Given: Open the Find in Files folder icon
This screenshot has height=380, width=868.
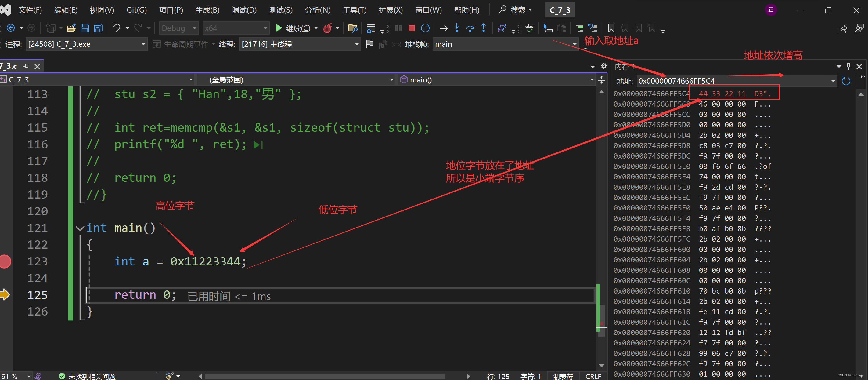Looking at the screenshot, I should pos(352,28).
